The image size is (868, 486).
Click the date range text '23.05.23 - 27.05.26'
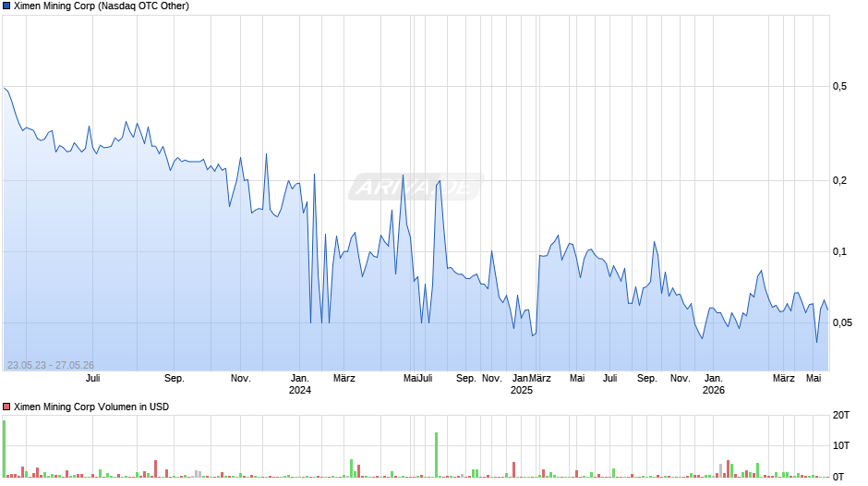51,365
